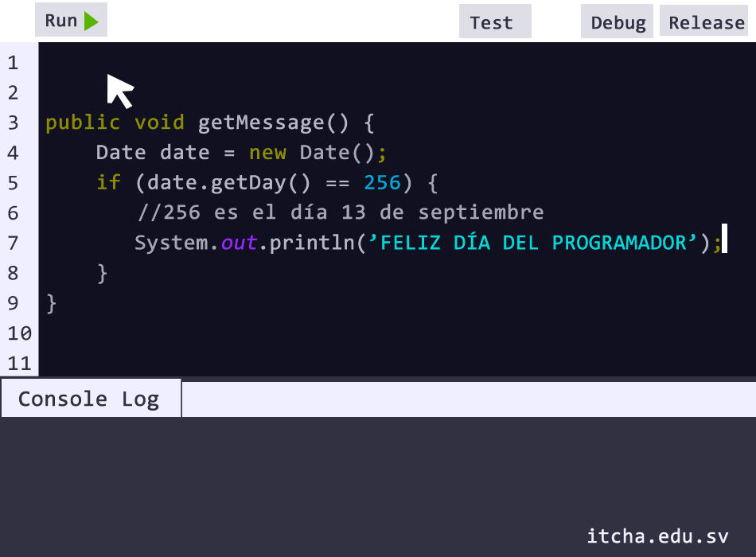
Task: Click the comment about 13 de septiembre
Action: click(341, 213)
